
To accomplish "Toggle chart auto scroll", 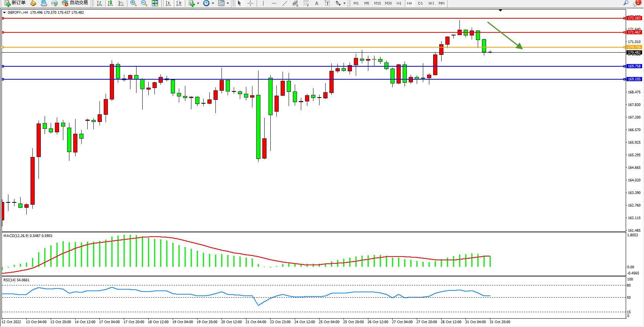I will (168, 3).
